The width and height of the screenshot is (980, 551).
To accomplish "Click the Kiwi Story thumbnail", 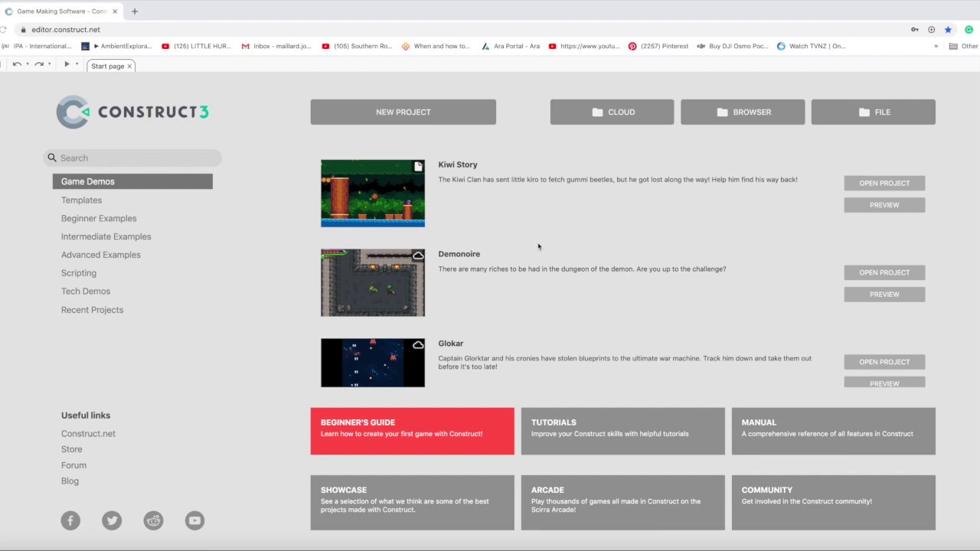I will point(373,193).
